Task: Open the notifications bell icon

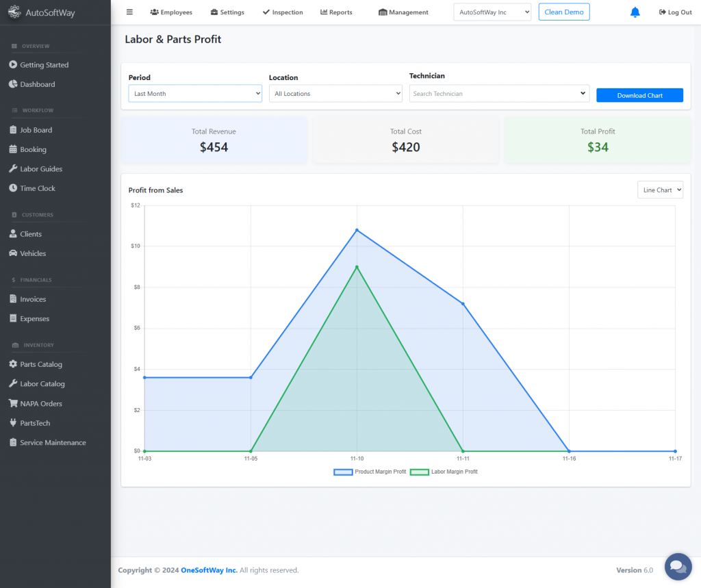Action: (x=635, y=12)
